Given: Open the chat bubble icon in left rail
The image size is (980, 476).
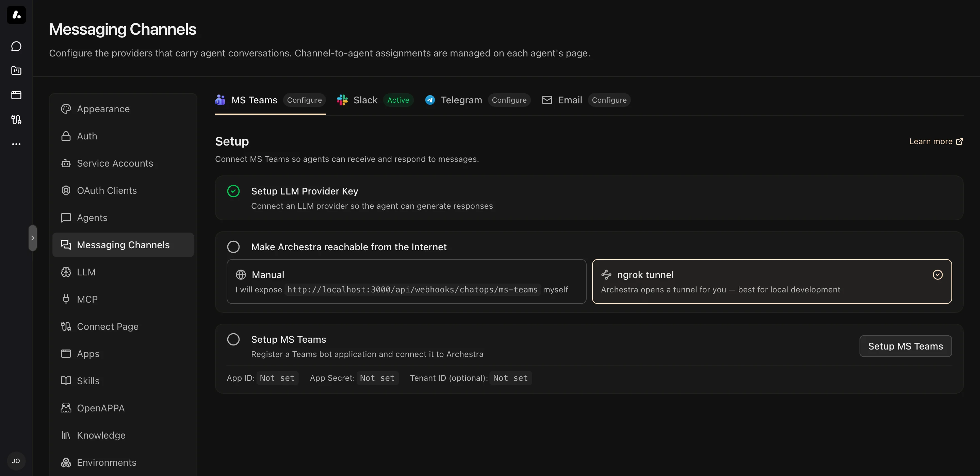Looking at the screenshot, I should [x=16, y=46].
